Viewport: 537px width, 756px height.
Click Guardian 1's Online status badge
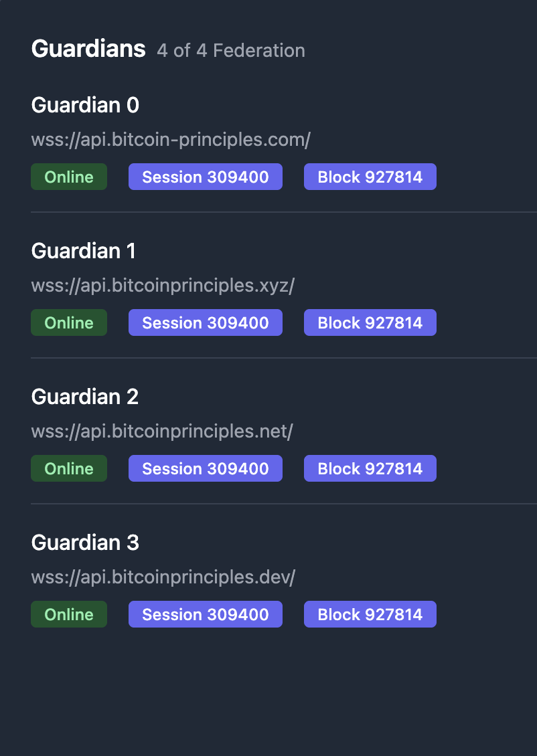(x=69, y=322)
